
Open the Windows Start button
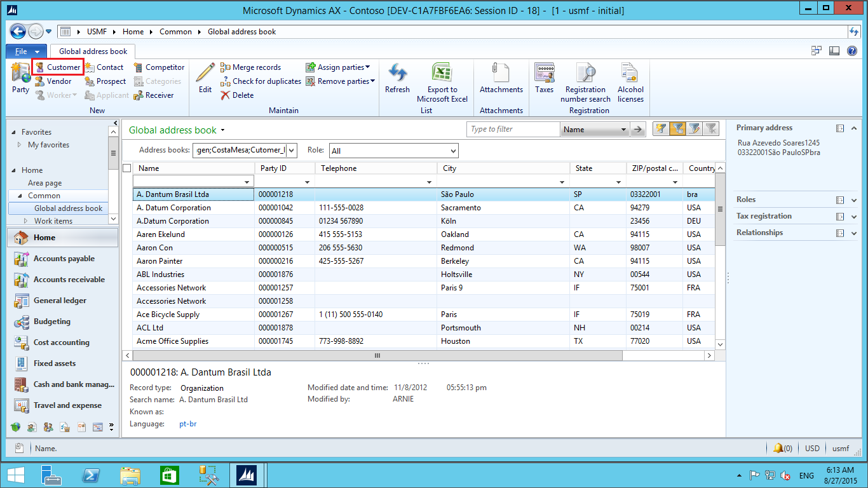coord(15,475)
